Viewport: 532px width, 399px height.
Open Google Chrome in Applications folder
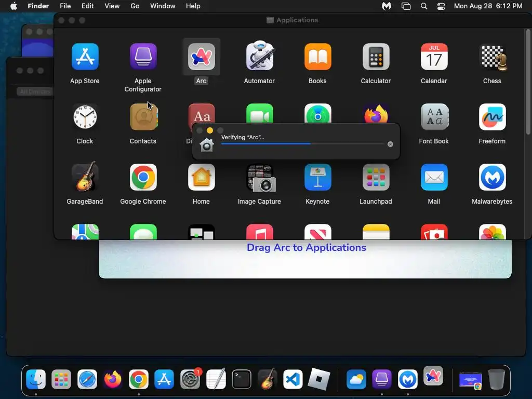143,178
